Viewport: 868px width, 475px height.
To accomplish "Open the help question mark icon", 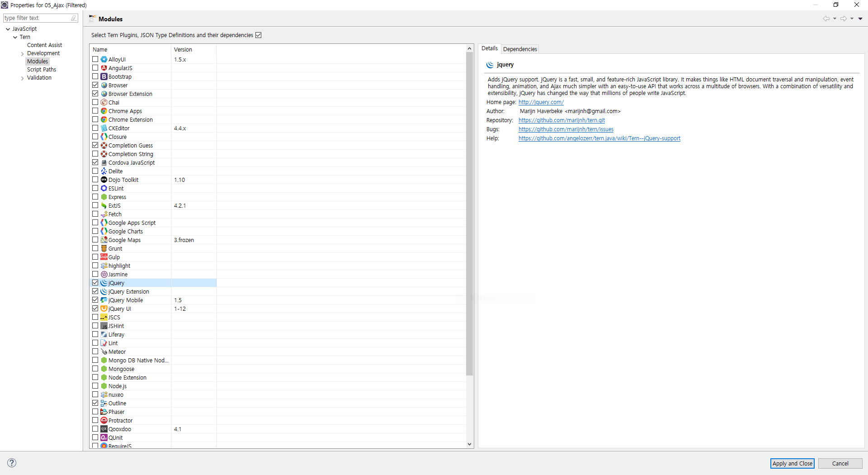I will (12, 463).
